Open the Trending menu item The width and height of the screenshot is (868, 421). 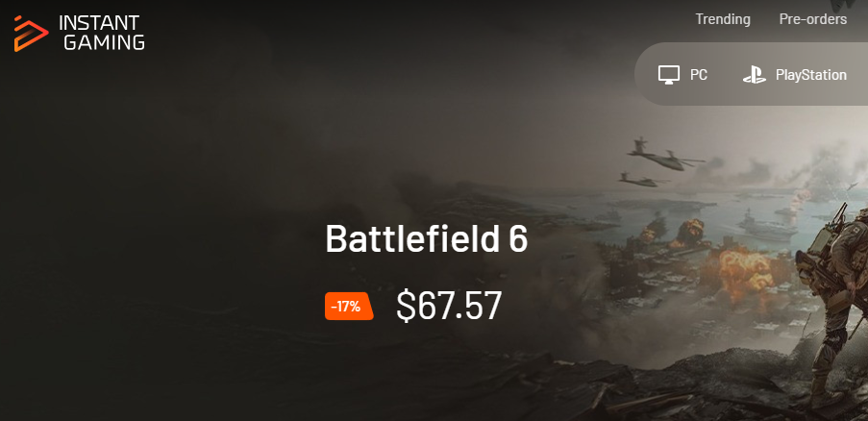[x=722, y=19]
